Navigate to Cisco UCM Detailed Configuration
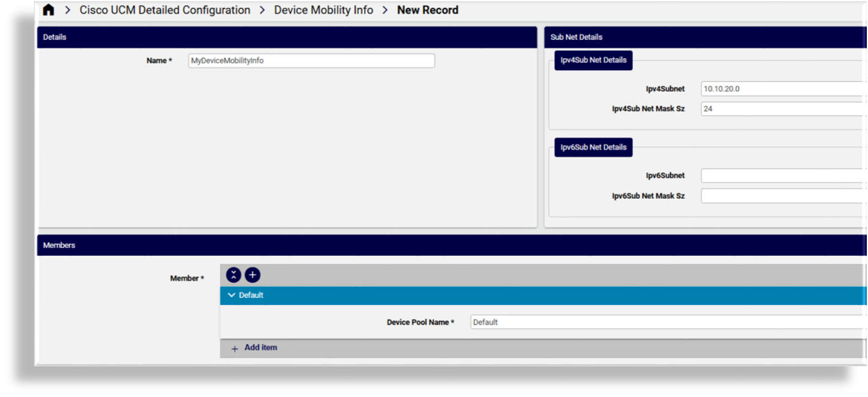 pyautogui.click(x=164, y=10)
